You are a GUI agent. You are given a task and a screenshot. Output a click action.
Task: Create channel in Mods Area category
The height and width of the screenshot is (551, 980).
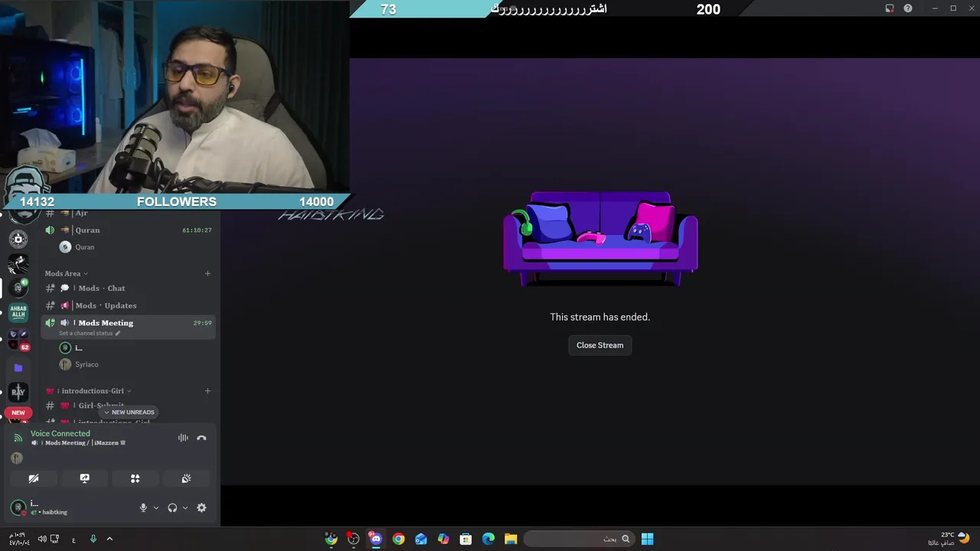pyautogui.click(x=207, y=273)
